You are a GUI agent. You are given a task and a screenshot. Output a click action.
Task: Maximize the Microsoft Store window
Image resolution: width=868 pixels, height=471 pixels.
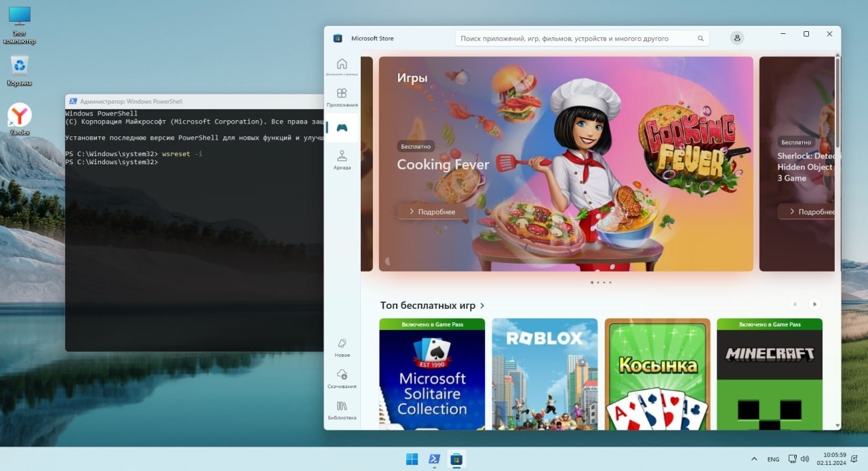[x=806, y=34]
